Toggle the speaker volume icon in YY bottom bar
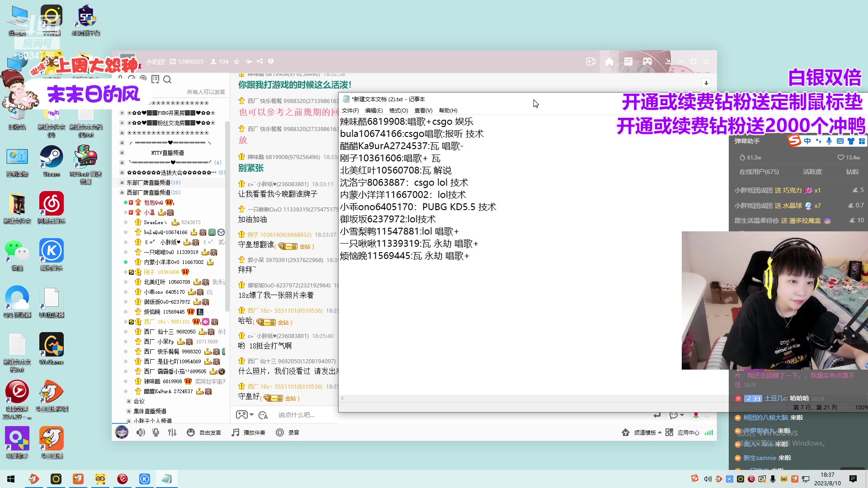Screen dimensions: 868x488 click(141, 432)
